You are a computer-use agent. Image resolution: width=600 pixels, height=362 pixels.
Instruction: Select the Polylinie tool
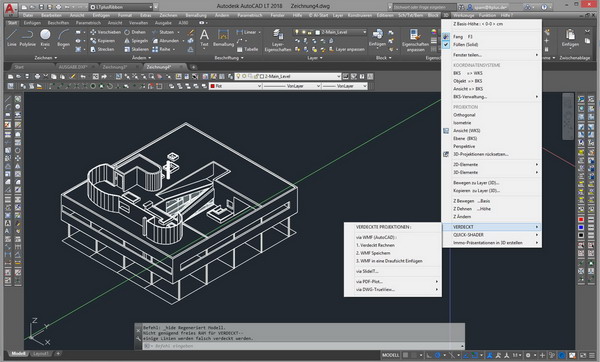tap(27, 38)
